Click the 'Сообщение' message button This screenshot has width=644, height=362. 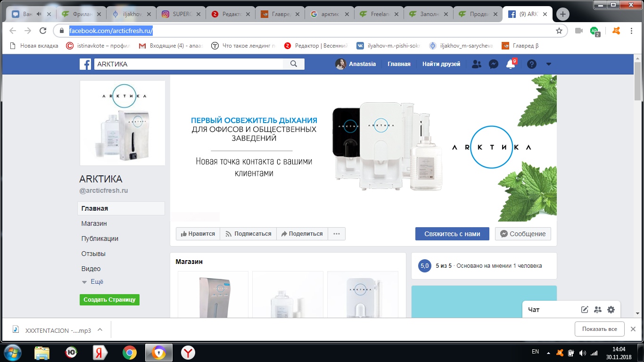(523, 234)
